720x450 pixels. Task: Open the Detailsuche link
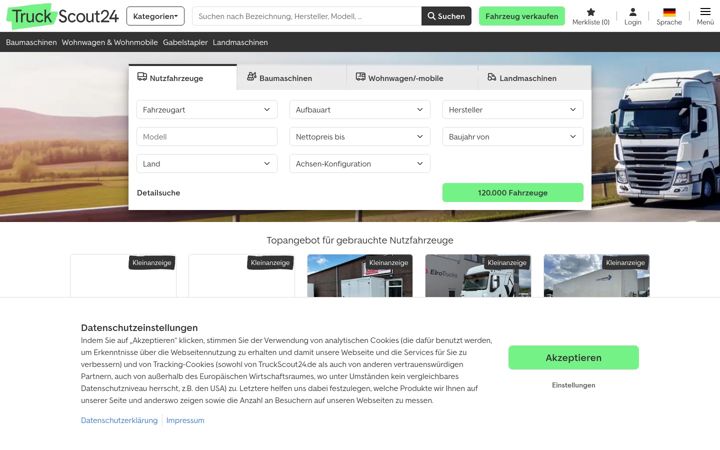pyautogui.click(x=158, y=193)
